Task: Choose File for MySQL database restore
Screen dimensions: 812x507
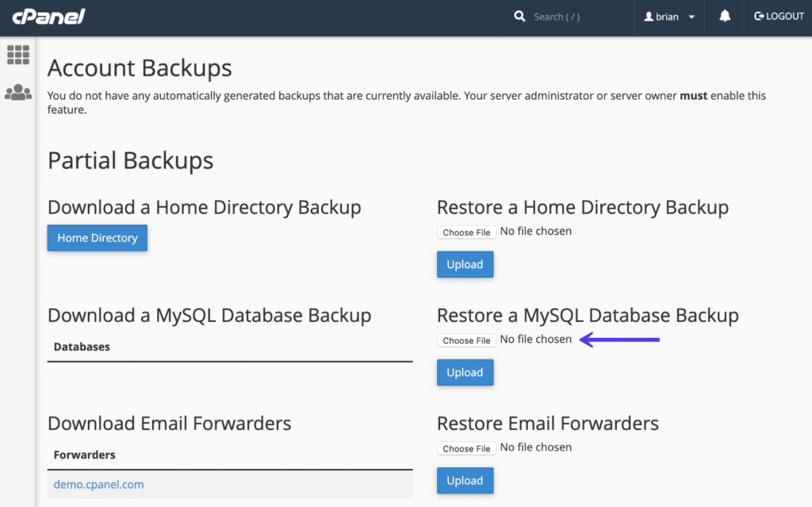Action: [x=466, y=340]
